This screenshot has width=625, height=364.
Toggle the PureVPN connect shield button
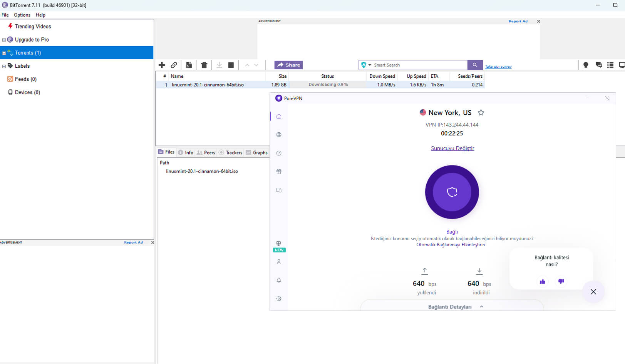(x=452, y=192)
